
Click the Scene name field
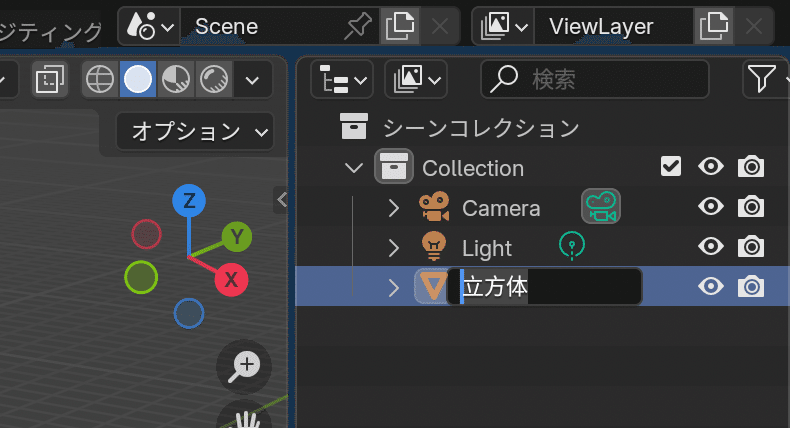(280, 26)
